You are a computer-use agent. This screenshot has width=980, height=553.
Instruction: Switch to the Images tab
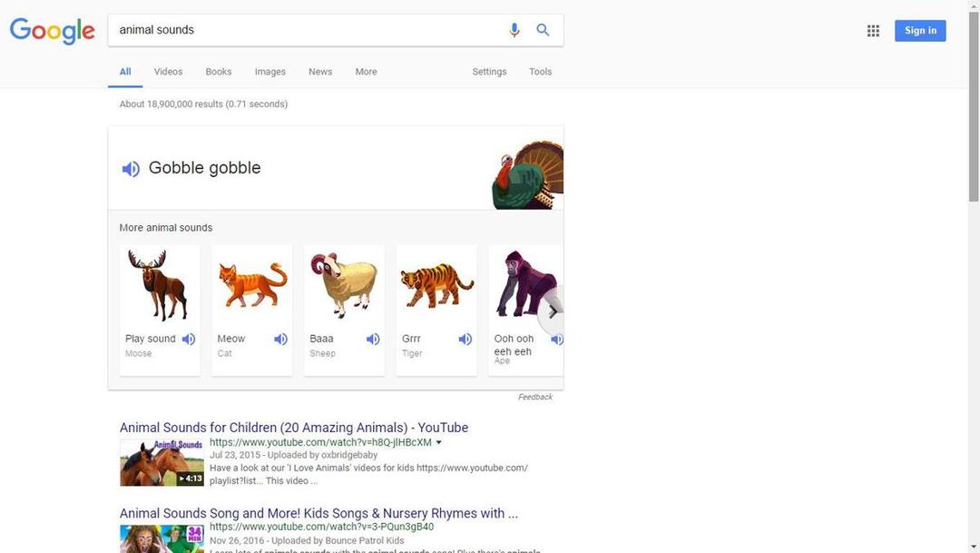[270, 72]
